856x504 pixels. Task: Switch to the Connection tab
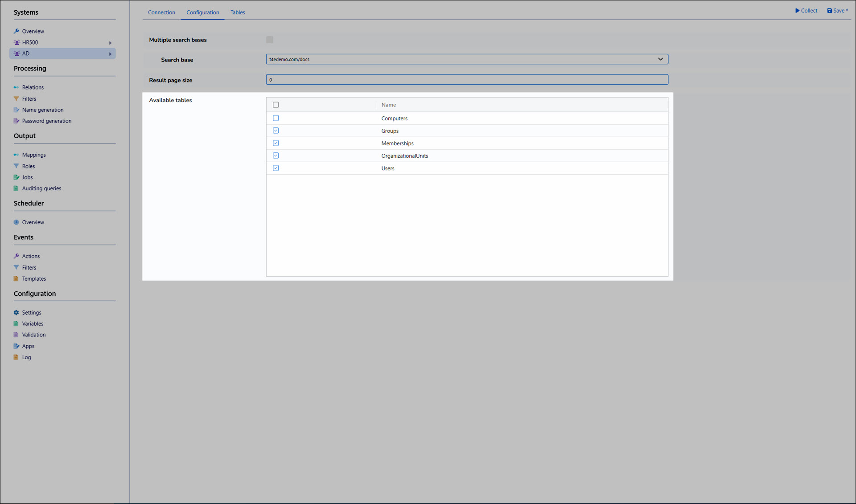pos(161,12)
